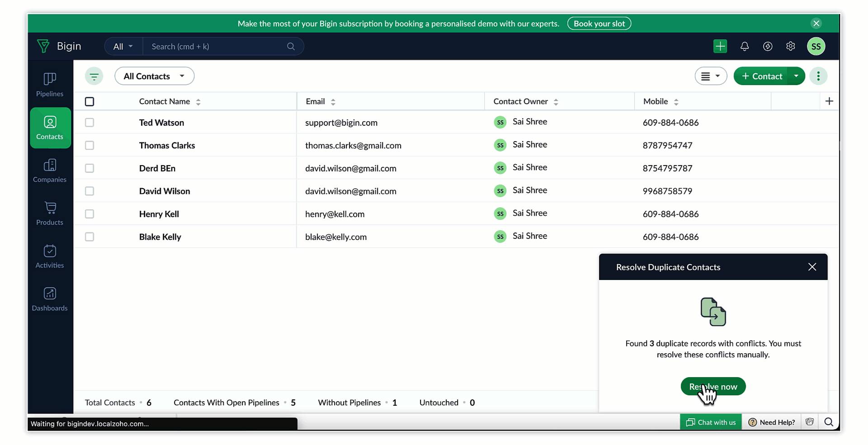Open the Henry Kell contact
Screen dimensions: 868x445
(x=159, y=214)
